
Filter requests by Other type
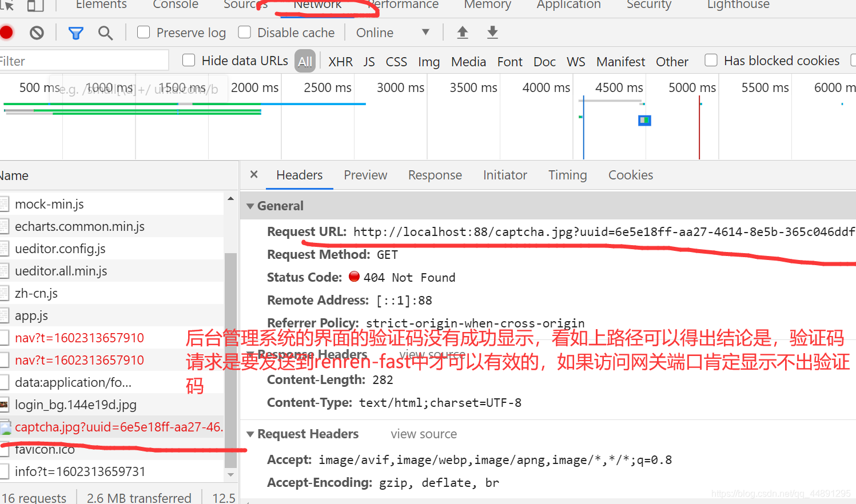pyautogui.click(x=672, y=62)
